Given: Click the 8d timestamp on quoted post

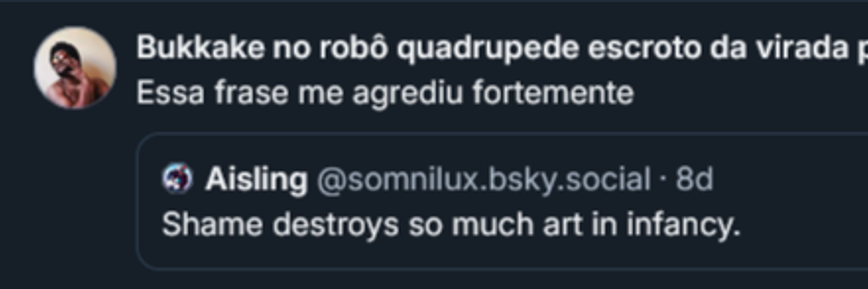Looking at the screenshot, I should coord(694,179).
